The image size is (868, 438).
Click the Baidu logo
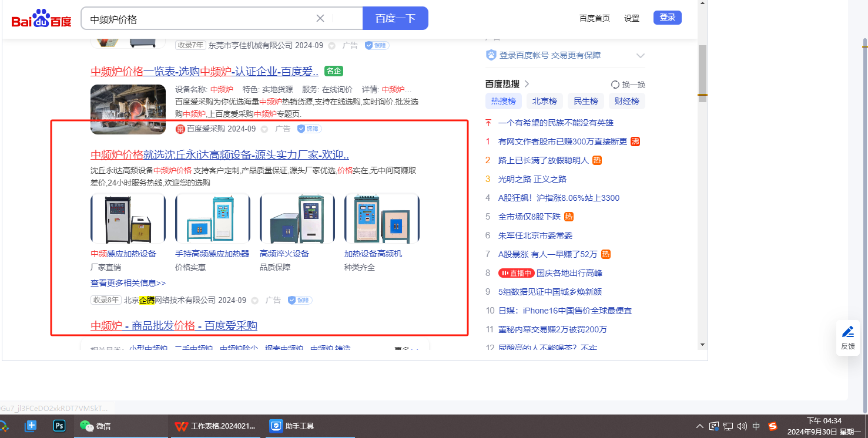point(41,19)
